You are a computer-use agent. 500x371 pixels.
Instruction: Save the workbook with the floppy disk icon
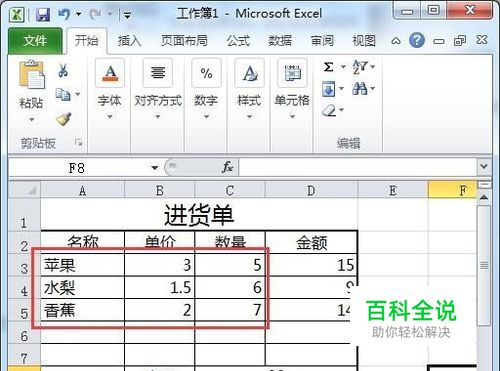(43, 15)
